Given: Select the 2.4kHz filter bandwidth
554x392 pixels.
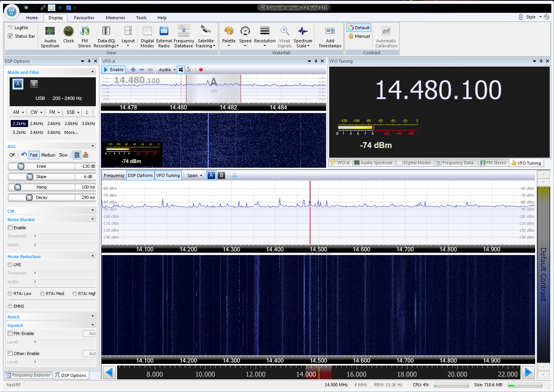Looking at the screenshot, I should click(37, 123).
